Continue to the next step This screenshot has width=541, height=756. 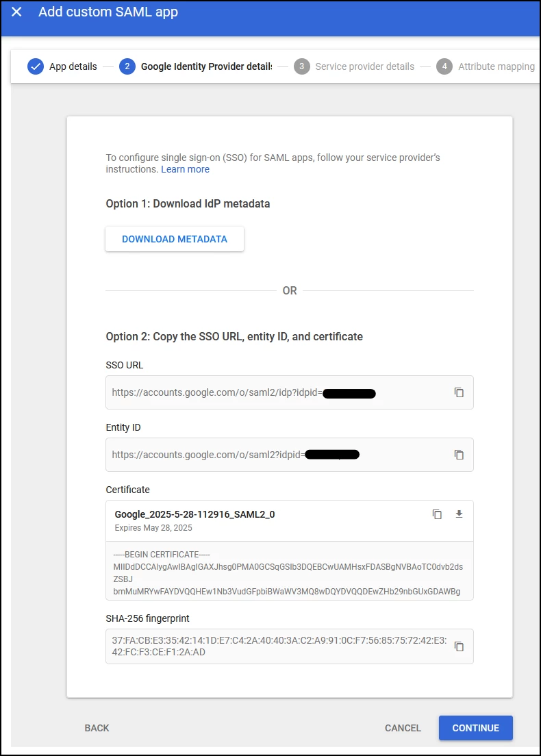pos(475,728)
